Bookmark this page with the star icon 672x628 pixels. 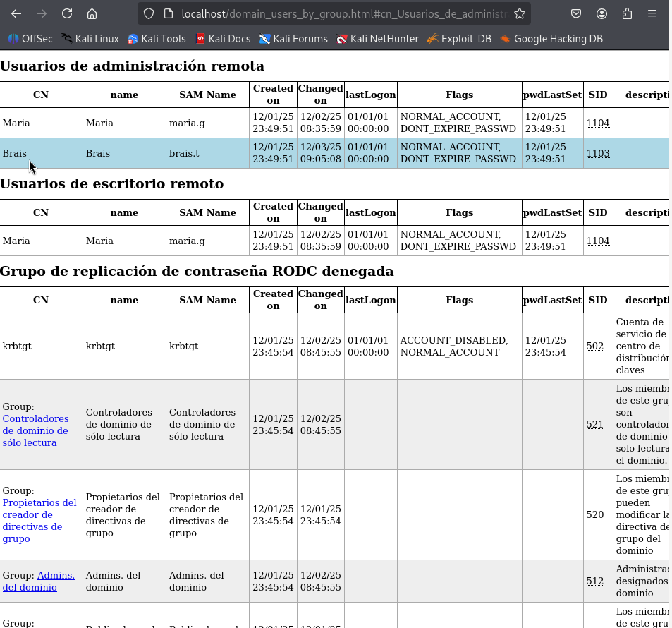520,13
